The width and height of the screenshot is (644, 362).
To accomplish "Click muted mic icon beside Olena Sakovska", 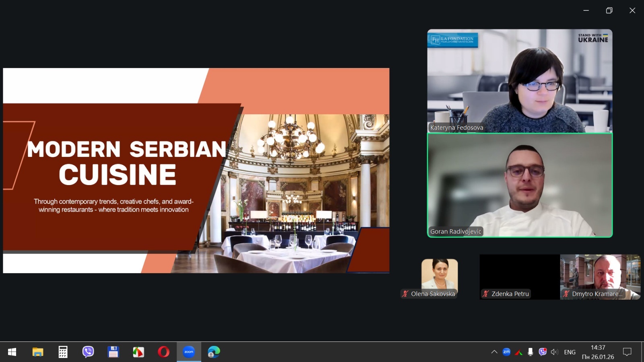I will 405,294.
